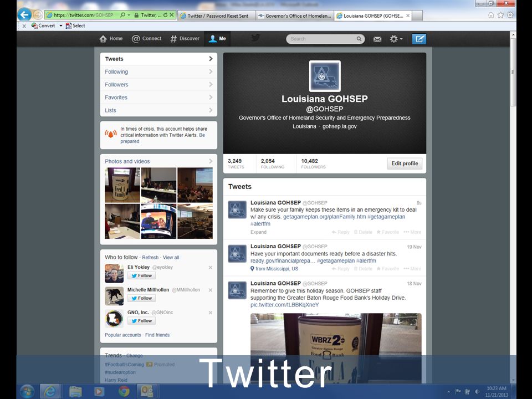Open the Discover tab
The width and height of the screenshot is (532, 399).
[x=185, y=39]
